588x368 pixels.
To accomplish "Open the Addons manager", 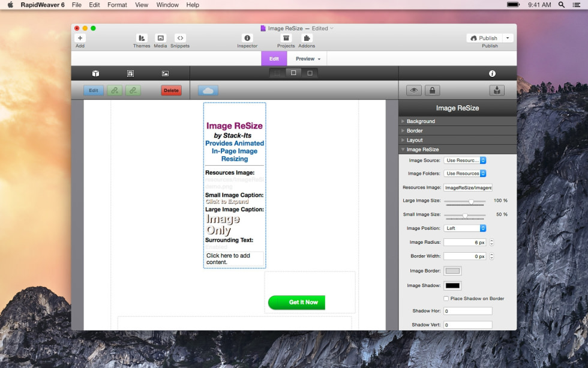I will pos(307,38).
